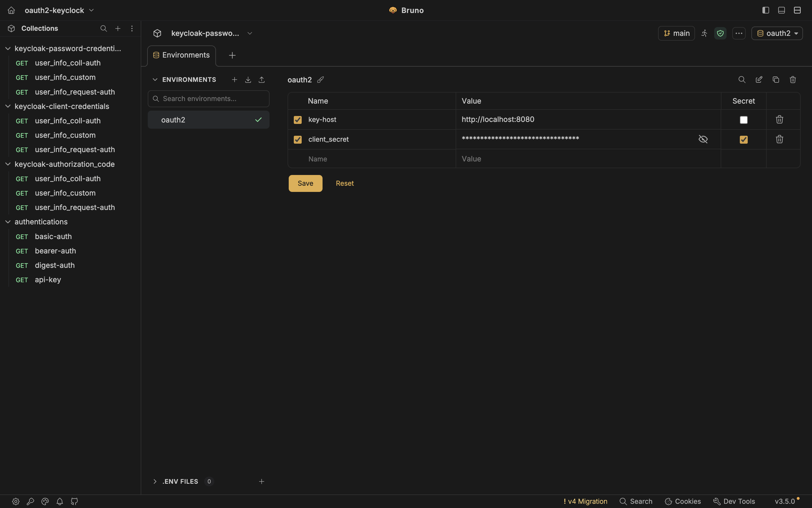Open the oauth2-keyclock workspace dropdown
Viewport: 812px width, 508px height.
click(x=59, y=10)
